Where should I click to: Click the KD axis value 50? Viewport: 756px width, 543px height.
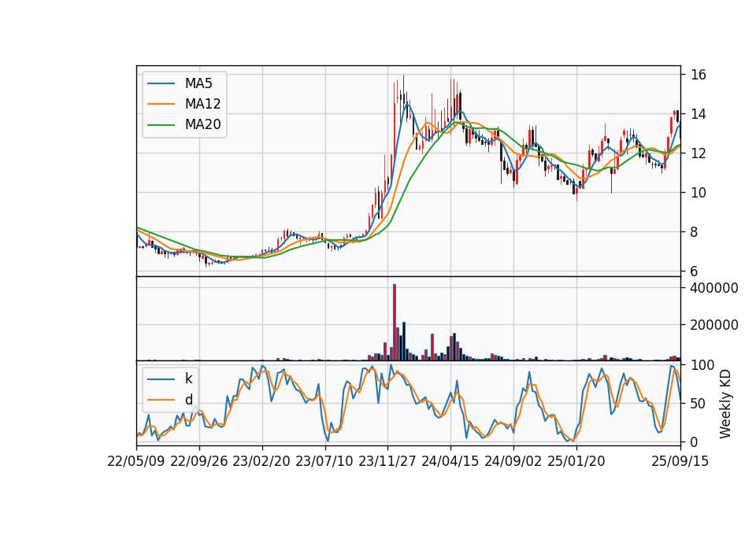click(699, 403)
